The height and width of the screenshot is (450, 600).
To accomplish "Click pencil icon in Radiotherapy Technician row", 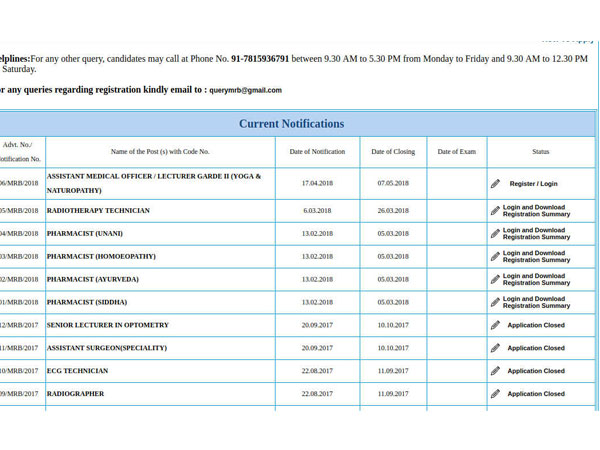I will click(495, 210).
